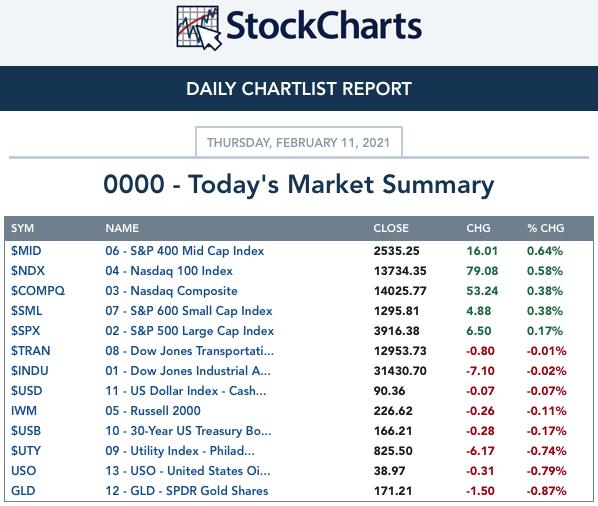Open the USO United States Oil link

[x=188, y=471]
